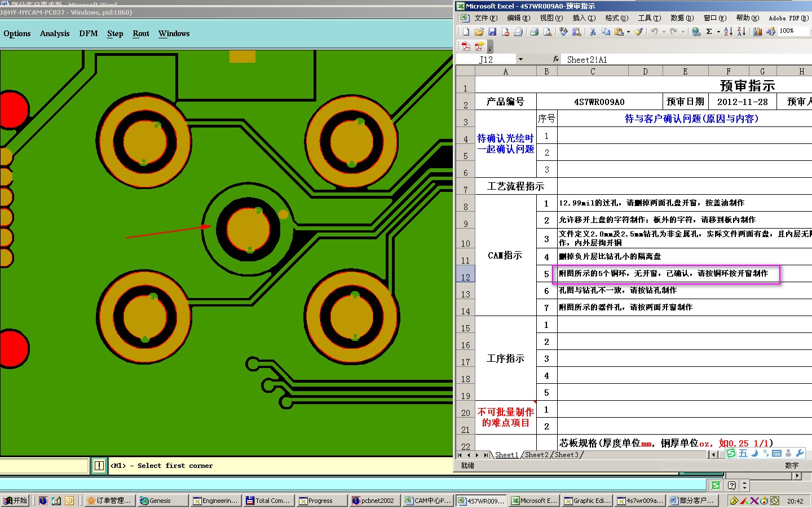Switch to the Sheet3 tab
Viewport: 812px width, 508px height.
tap(567, 455)
